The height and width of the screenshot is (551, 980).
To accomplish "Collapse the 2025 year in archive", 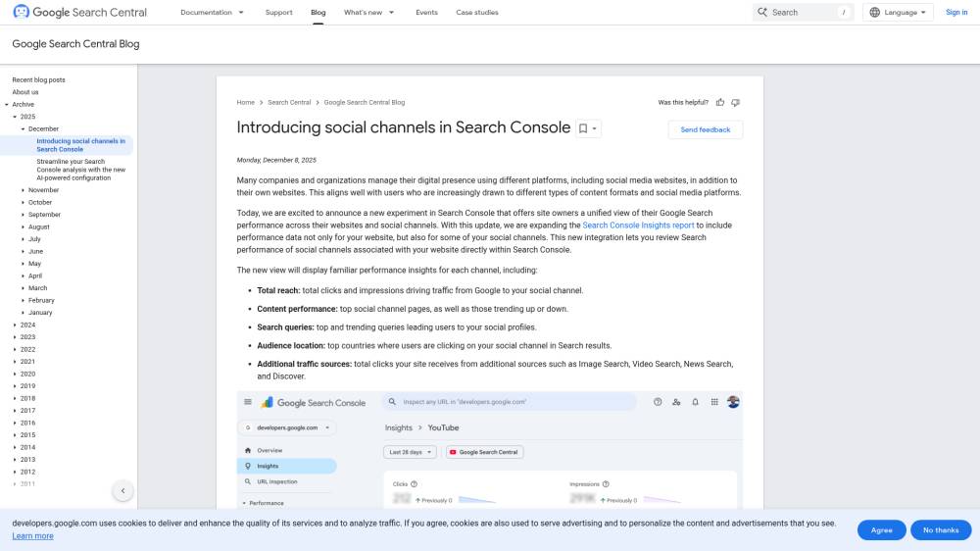I will coord(15,117).
